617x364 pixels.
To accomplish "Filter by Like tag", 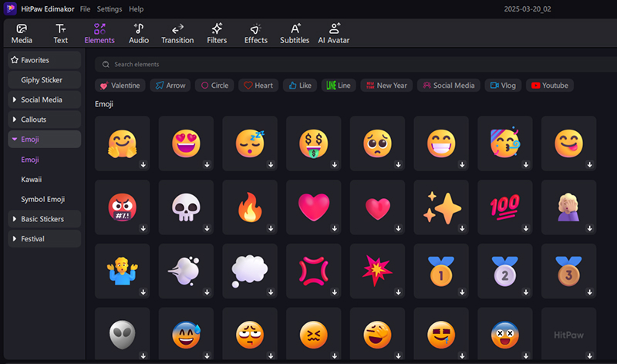I will 300,86.
